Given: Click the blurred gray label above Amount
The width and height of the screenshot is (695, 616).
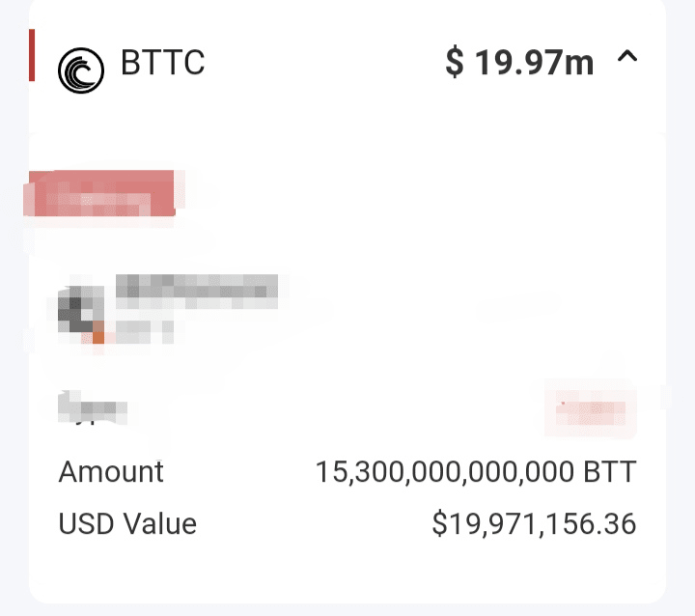Looking at the screenshot, I should point(93,407).
